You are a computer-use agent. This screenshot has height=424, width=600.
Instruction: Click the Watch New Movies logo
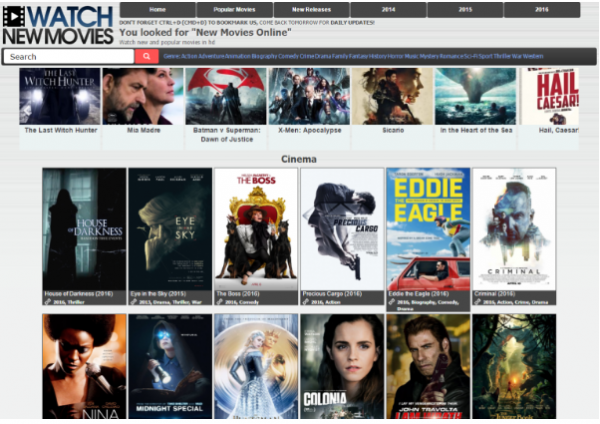tap(57, 24)
